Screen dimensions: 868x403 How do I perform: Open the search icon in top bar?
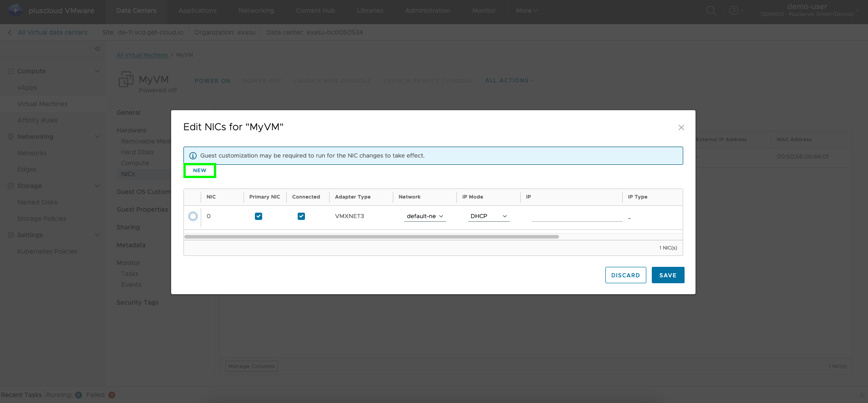[x=711, y=10]
